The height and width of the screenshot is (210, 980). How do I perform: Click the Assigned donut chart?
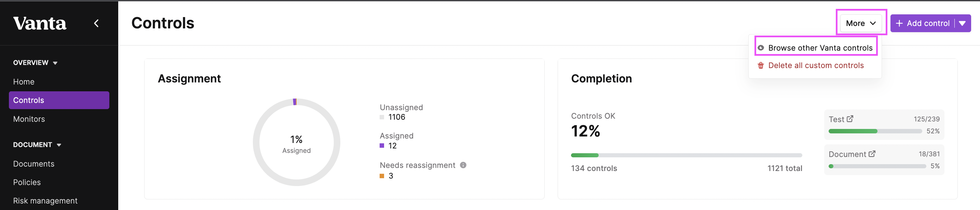[x=296, y=142]
